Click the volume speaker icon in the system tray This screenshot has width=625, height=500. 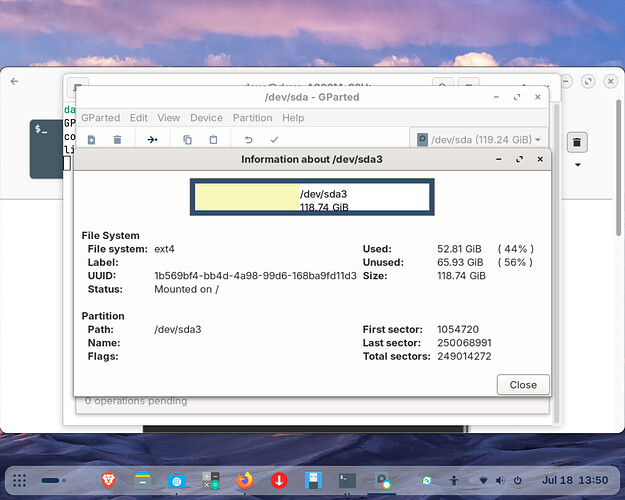click(x=500, y=480)
